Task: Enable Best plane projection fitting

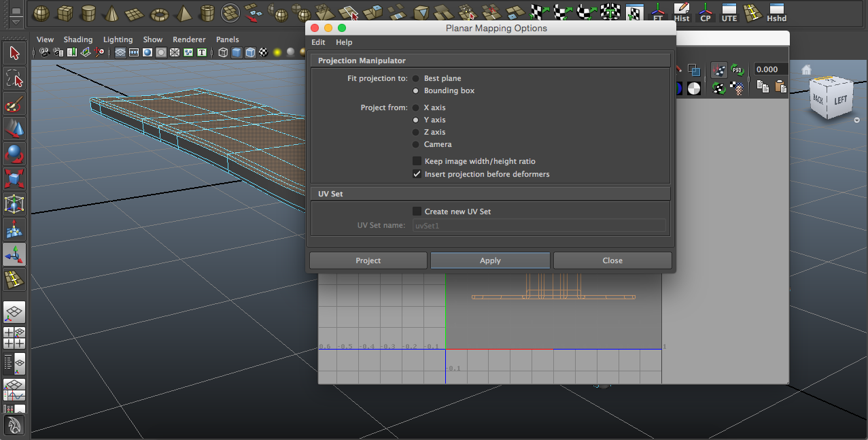Action: [415, 78]
